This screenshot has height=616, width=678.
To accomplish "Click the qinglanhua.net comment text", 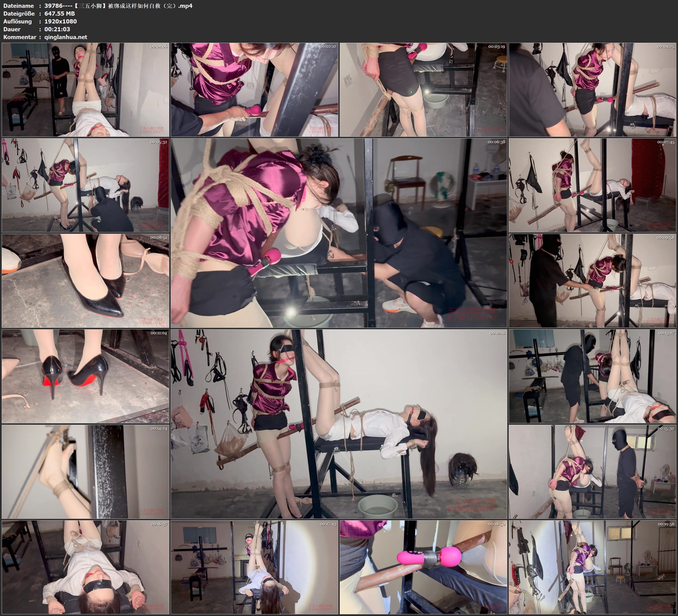I will coord(66,37).
